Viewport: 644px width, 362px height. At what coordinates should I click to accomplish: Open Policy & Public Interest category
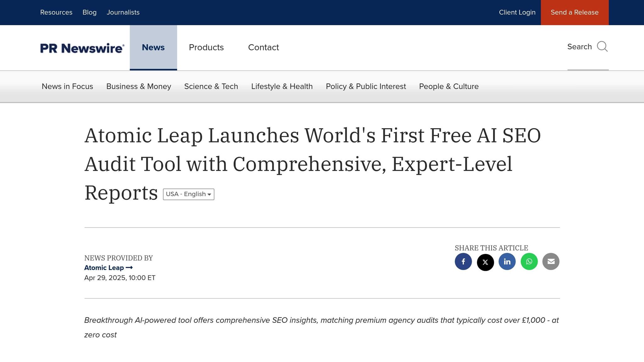pyautogui.click(x=366, y=86)
